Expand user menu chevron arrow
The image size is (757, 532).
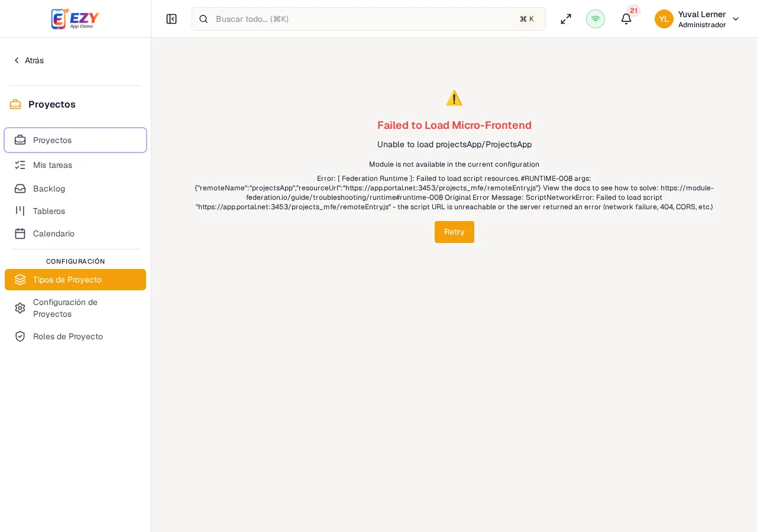tap(736, 19)
